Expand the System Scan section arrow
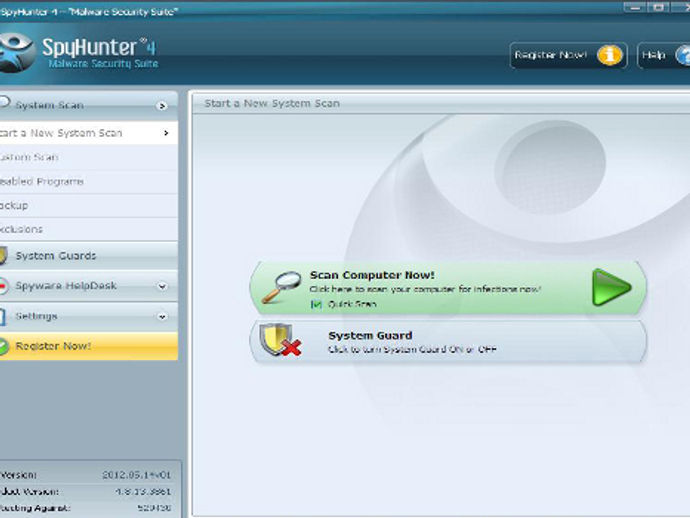This screenshot has width=690, height=518. tap(162, 106)
